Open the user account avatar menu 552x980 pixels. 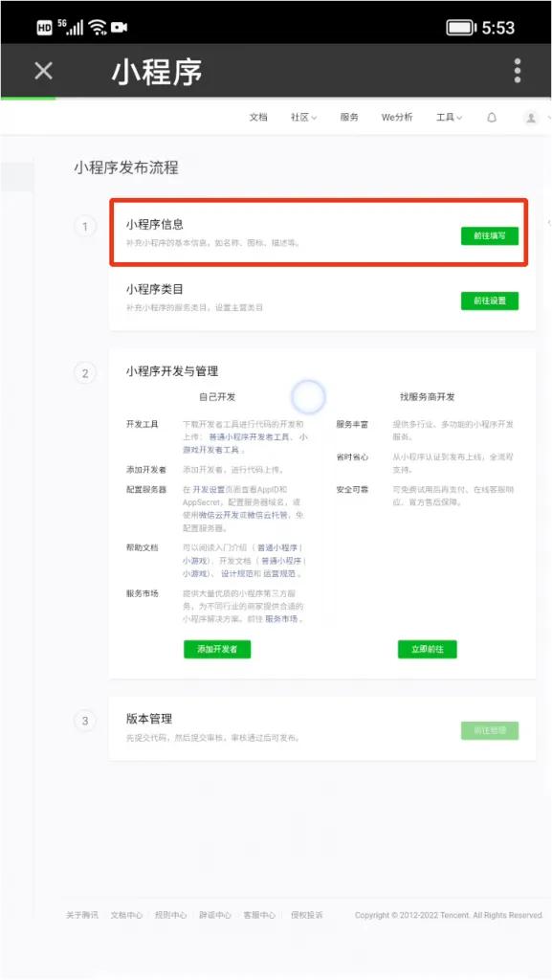(x=531, y=117)
